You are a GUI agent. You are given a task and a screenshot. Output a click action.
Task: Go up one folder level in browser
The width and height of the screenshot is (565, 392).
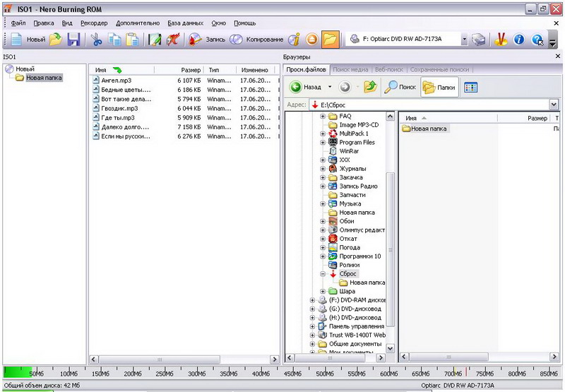(370, 87)
